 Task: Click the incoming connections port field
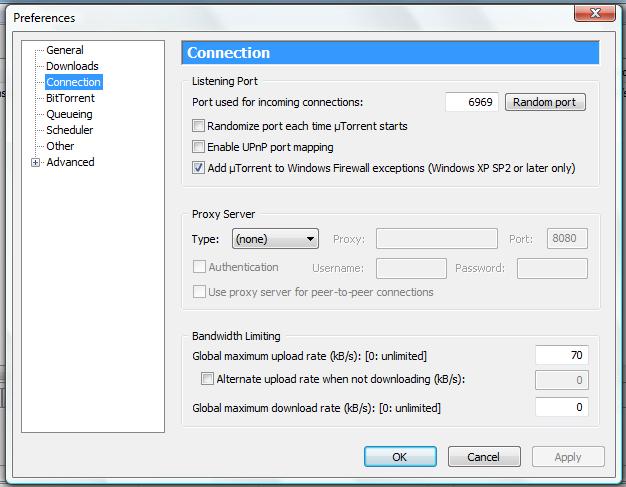tap(471, 102)
